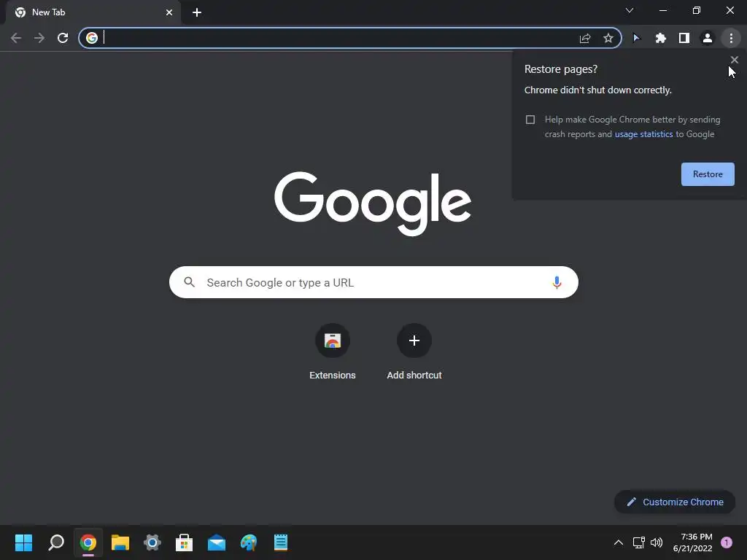This screenshot has width=747, height=560.
Task: Open the usage statistics link
Action: pyautogui.click(x=643, y=134)
